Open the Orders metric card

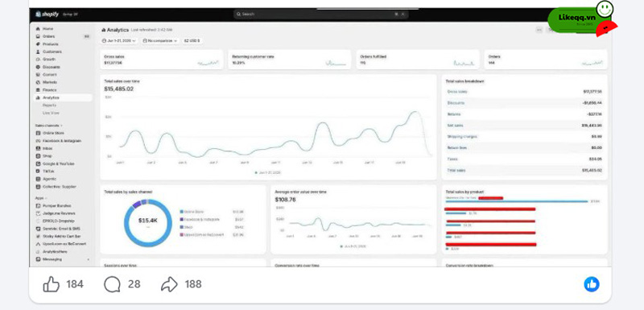[x=546, y=60]
